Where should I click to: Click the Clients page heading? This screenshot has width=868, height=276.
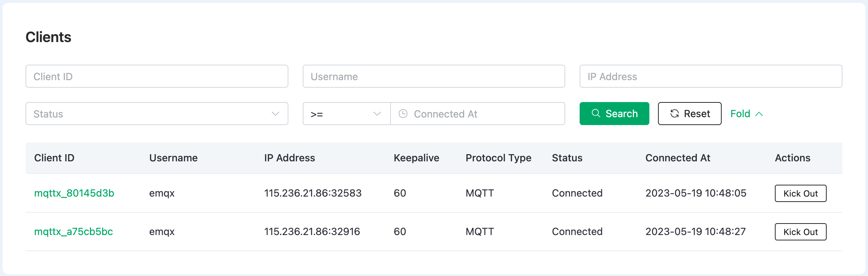coord(49,37)
